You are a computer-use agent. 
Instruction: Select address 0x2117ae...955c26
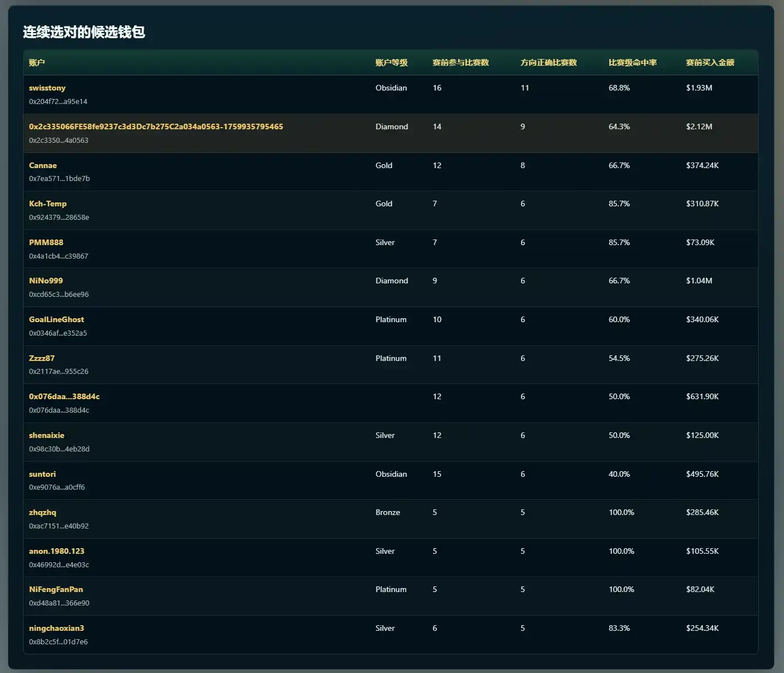[58, 372]
